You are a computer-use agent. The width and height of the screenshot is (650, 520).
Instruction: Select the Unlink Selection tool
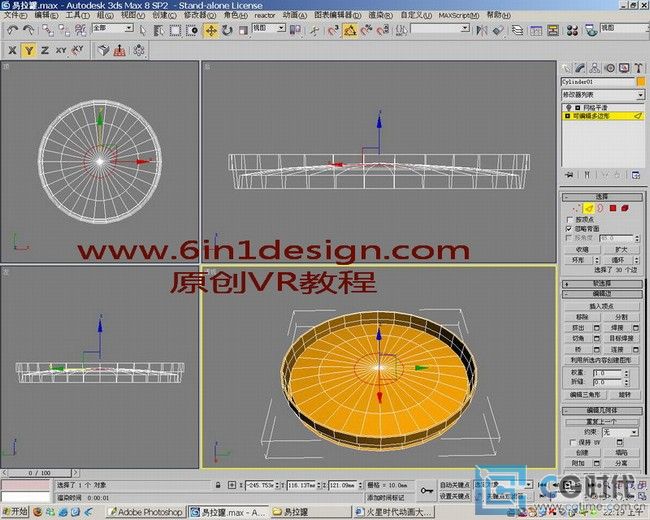click(x=64, y=30)
